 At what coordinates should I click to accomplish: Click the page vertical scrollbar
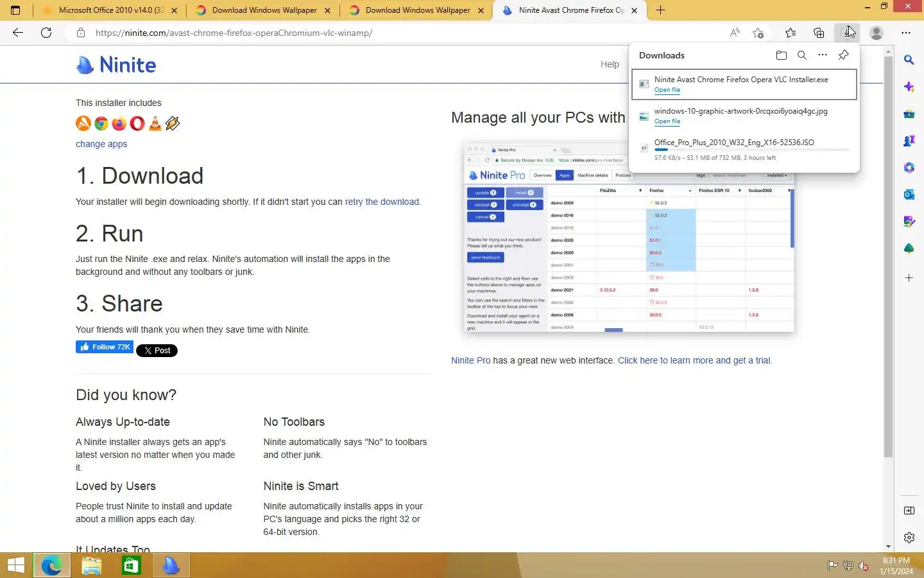click(x=888, y=257)
